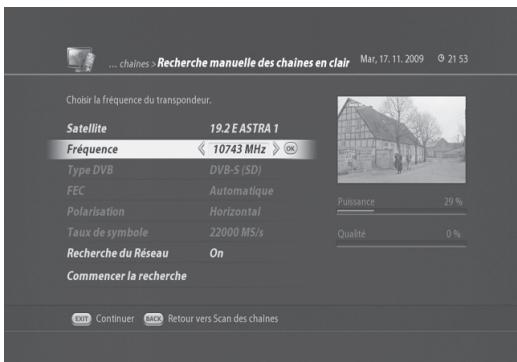
Task: Select Recherche du Réseau label
Action: click(117, 253)
